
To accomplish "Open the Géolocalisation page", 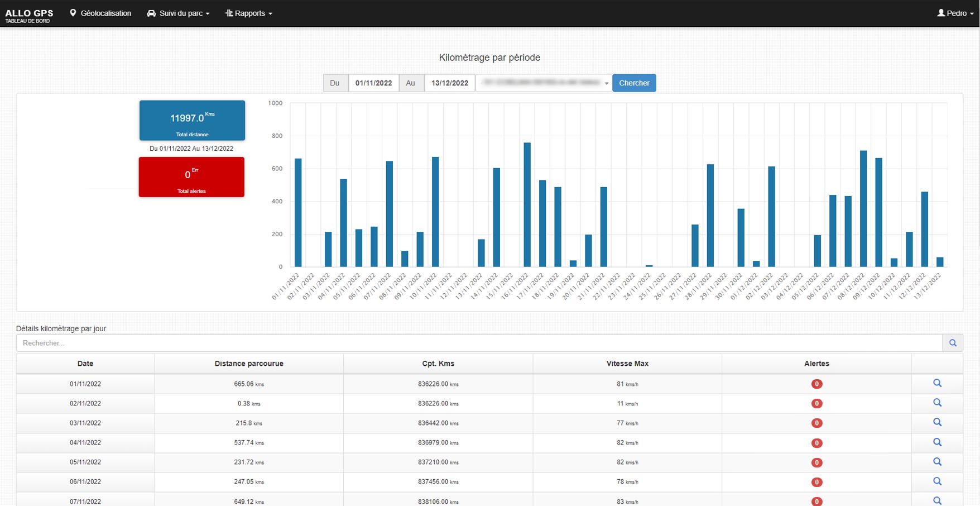I will coord(100,13).
